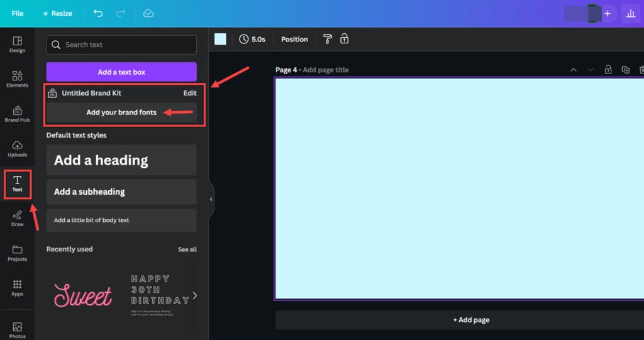The width and height of the screenshot is (644, 340).
Task: Move page 4 down with arrow
Action: [x=591, y=70]
